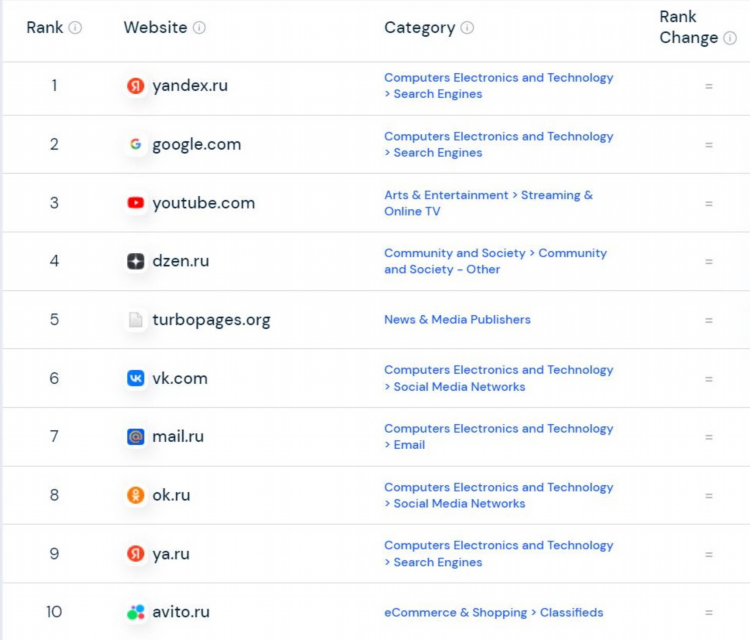Click the Website column header
This screenshot has height=640, width=750.
point(155,28)
